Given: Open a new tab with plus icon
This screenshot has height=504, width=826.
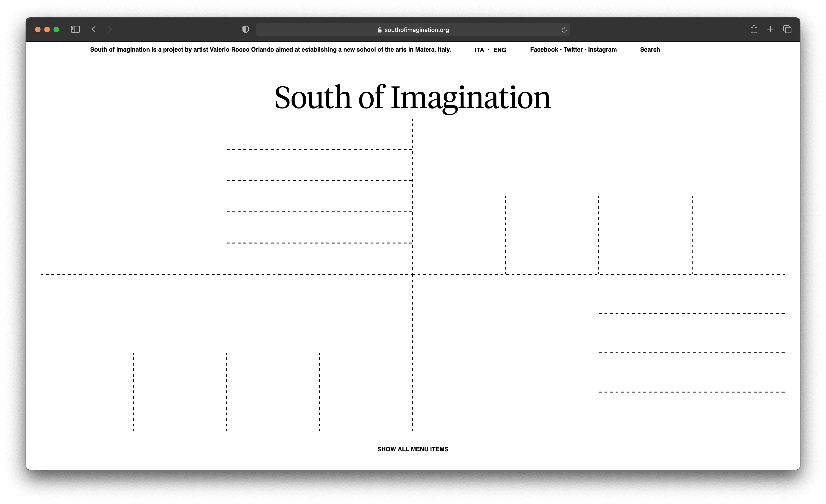Looking at the screenshot, I should pos(770,29).
